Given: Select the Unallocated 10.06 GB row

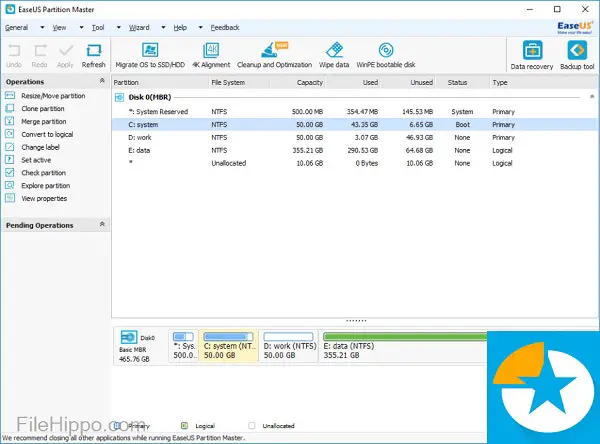Looking at the screenshot, I should pyautogui.click(x=355, y=163).
